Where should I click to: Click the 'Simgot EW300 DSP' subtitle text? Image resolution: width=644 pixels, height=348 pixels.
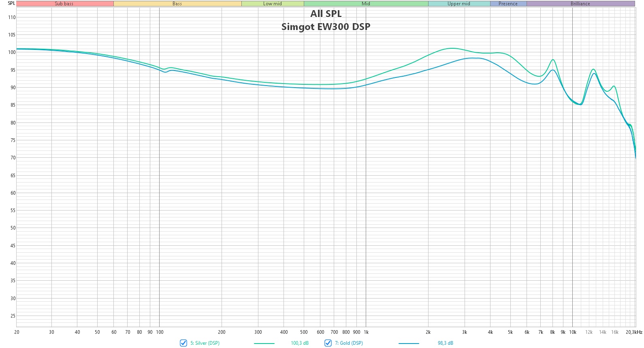(x=326, y=27)
